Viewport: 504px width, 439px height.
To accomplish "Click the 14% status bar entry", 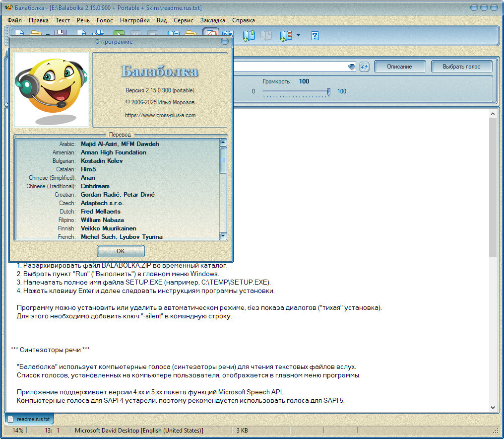I will click(18, 431).
